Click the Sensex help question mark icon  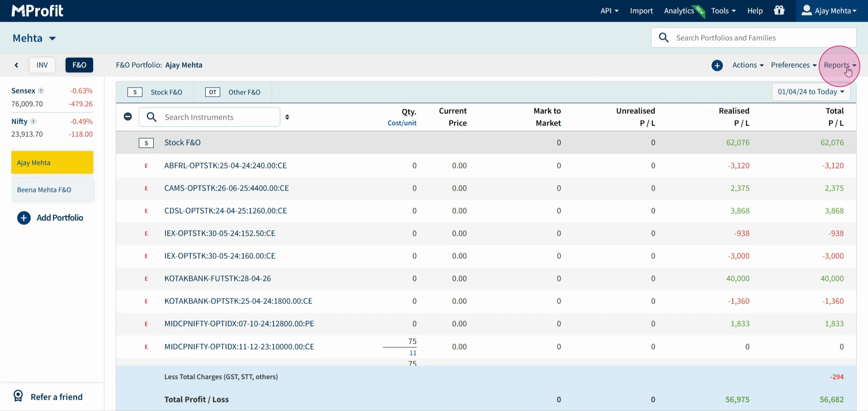41,91
